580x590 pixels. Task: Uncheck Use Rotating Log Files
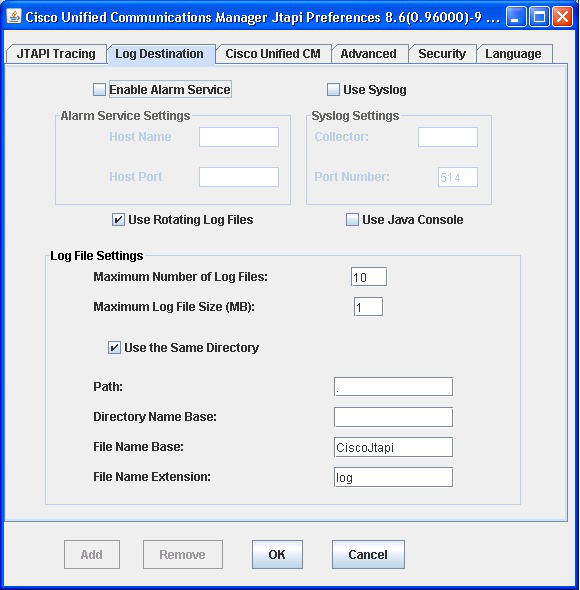point(118,219)
